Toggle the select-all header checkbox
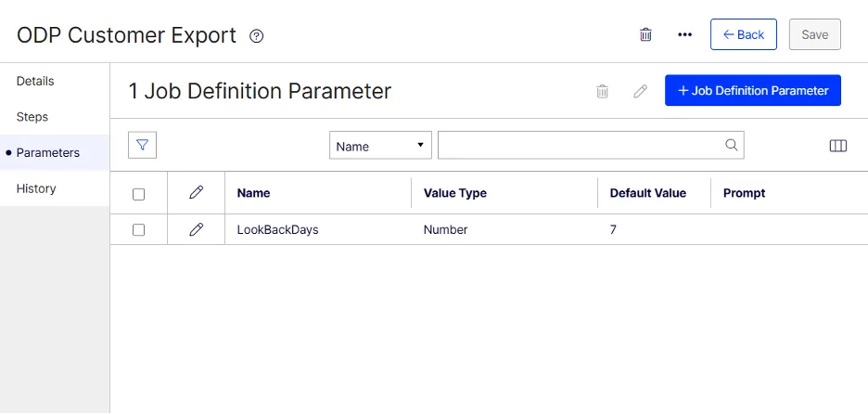This screenshot has width=868, height=414. [139, 195]
